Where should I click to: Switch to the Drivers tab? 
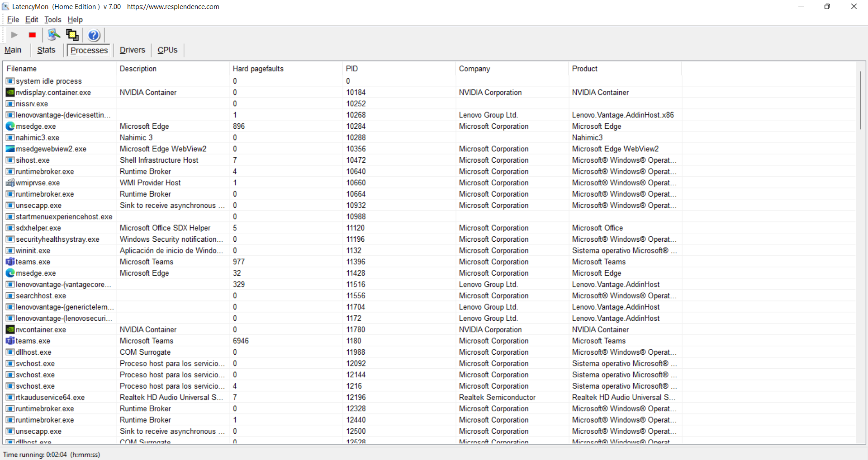(x=133, y=50)
